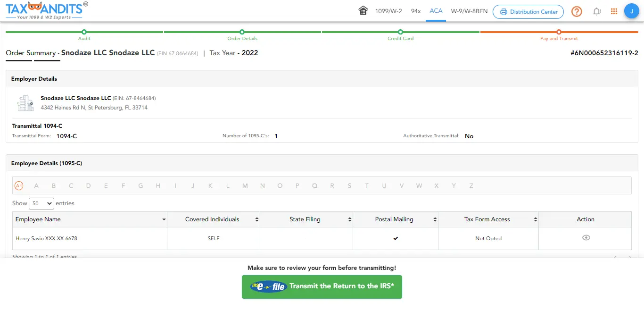Image resolution: width=644 pixels, height=310 pixels.
Task: Sort by Covered Individuals column
Action: point(214,219)
